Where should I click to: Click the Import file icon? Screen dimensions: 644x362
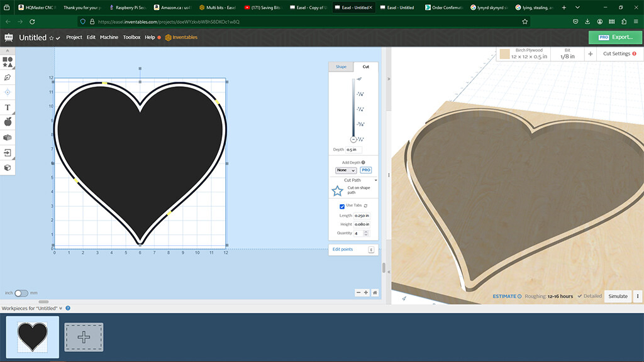pos(8,153)
